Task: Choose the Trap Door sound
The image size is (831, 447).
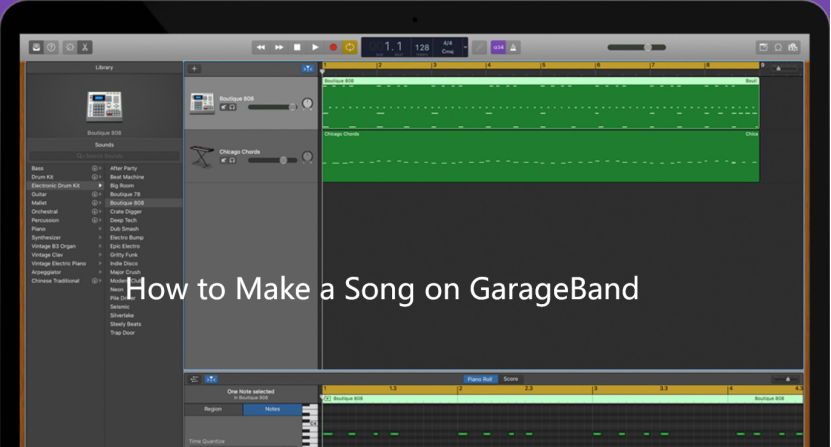Action: 122,333
